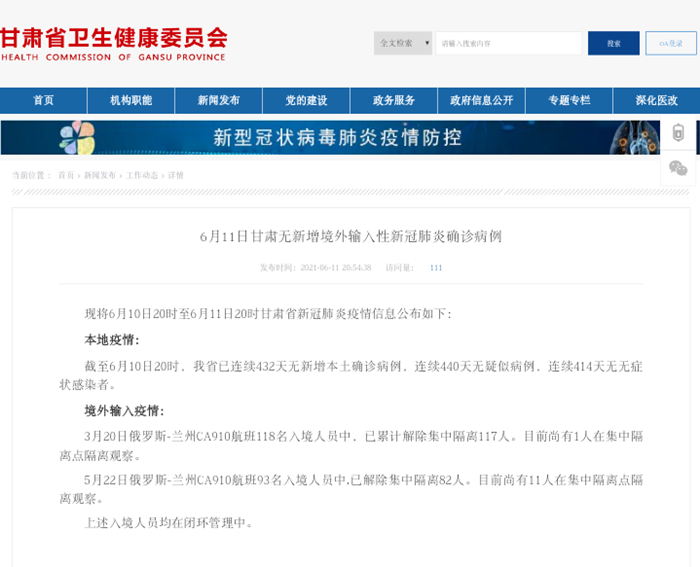
Task: Click 详情 breadcrumb item
Action: 175,175
